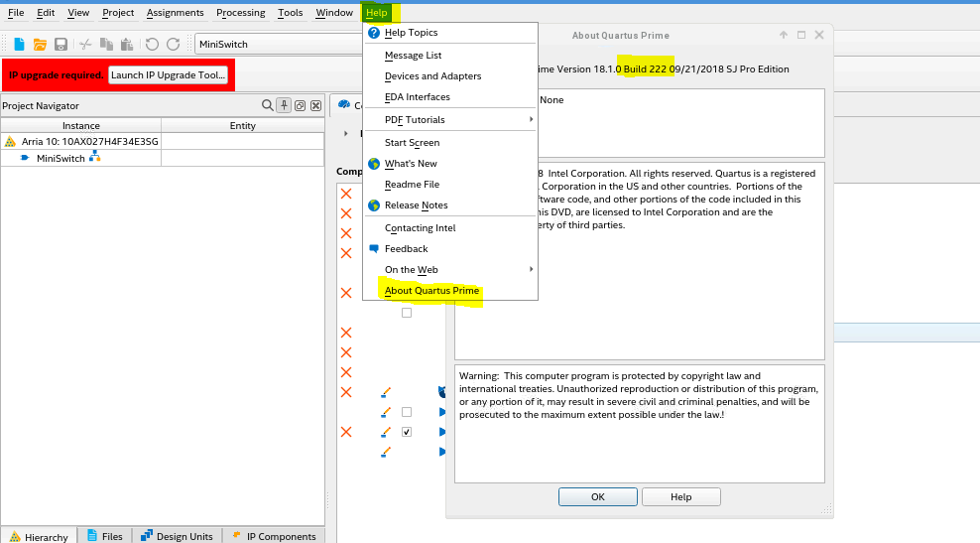Click the Save toolbar icon
Viewport: 980px width, 543px height.
(61, 44)
